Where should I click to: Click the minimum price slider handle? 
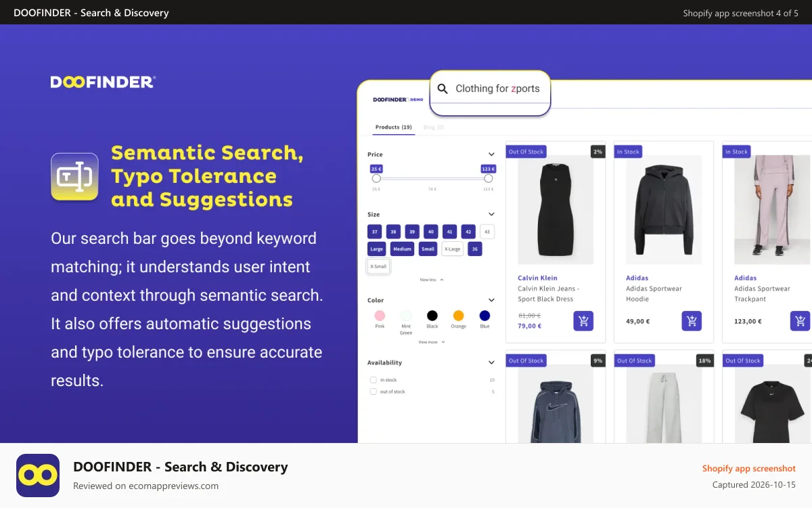[376, 178]
